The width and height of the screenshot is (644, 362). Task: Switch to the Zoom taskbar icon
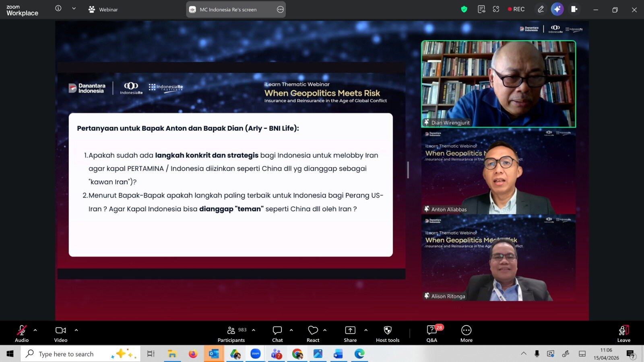[x=256, y=354]
